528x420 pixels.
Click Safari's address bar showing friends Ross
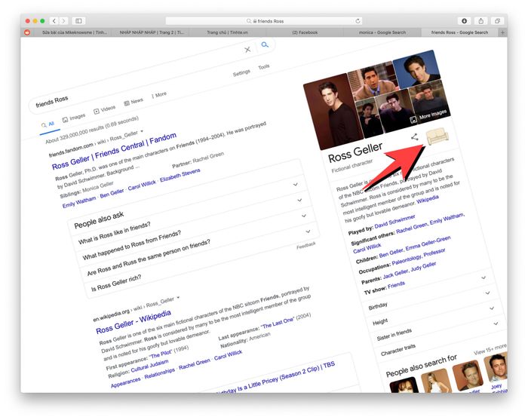pyautogui.click(x=264, y=21)
